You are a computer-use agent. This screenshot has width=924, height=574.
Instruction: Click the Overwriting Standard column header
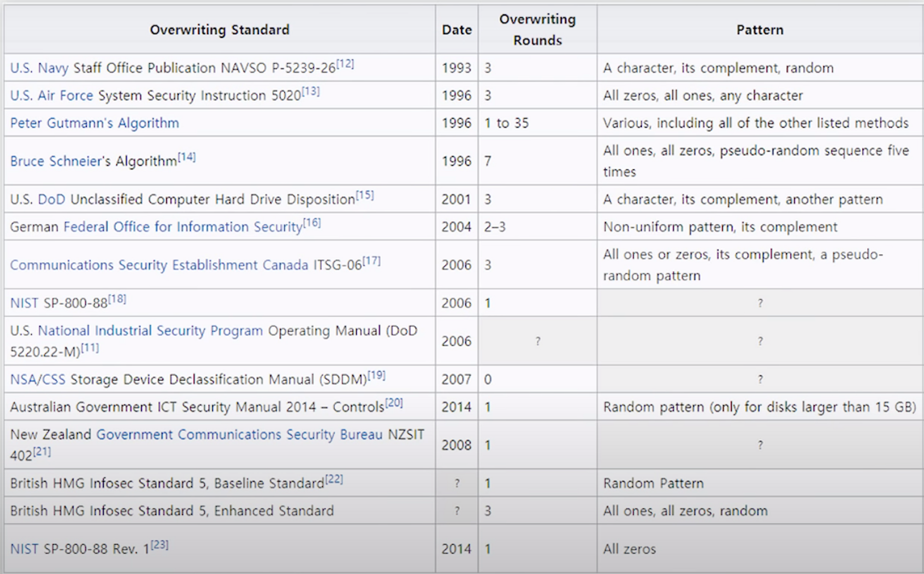(x=219, y=30)
